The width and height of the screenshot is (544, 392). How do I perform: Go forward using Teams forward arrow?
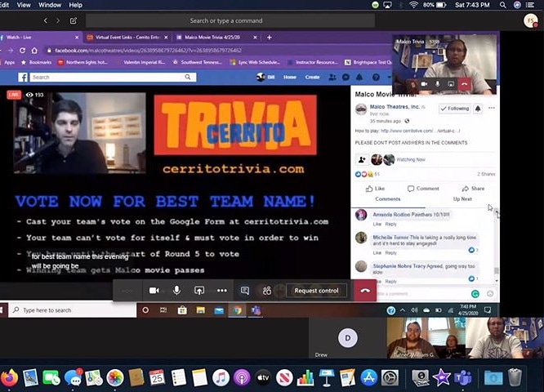(x=58, y=20)
